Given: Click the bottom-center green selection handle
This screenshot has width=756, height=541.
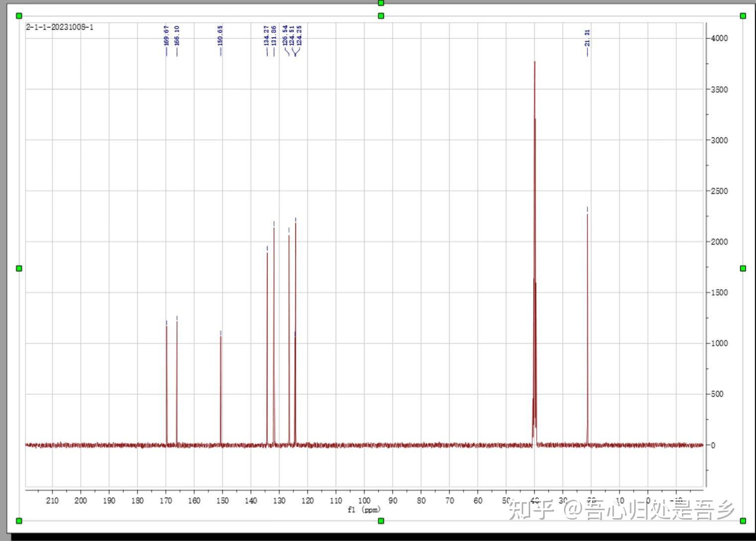Looking at the screenshot, I should click(x=381, y=521).
